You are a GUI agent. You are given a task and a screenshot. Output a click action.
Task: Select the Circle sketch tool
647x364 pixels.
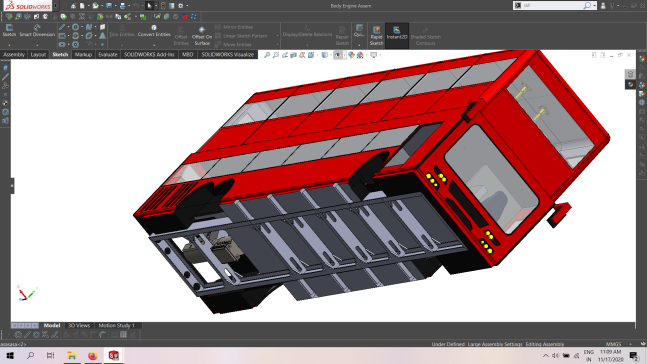76,27
